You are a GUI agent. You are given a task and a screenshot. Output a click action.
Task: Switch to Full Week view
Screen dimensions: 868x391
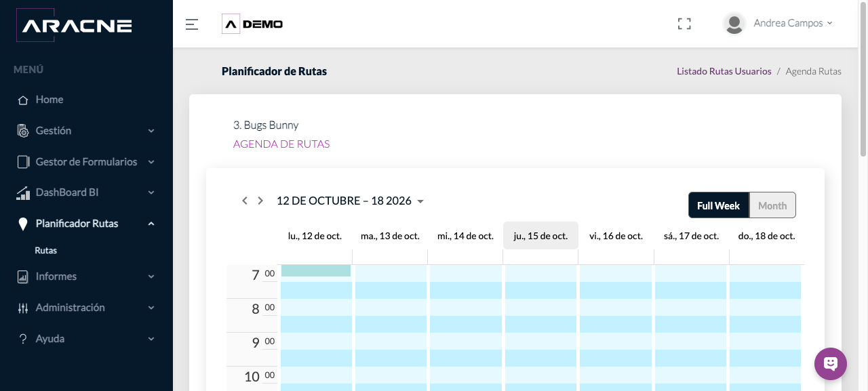pyautogui.click(x=719, y=205)
